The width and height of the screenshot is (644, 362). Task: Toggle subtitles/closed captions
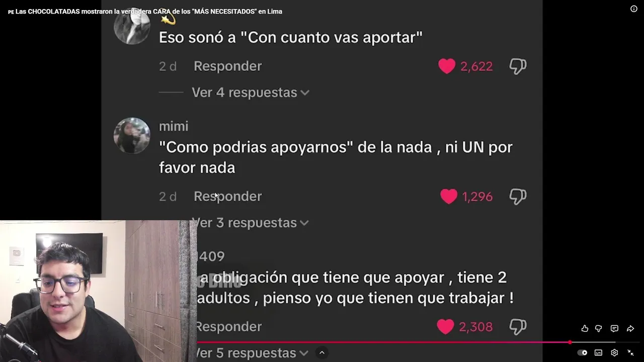pos(598,352)
